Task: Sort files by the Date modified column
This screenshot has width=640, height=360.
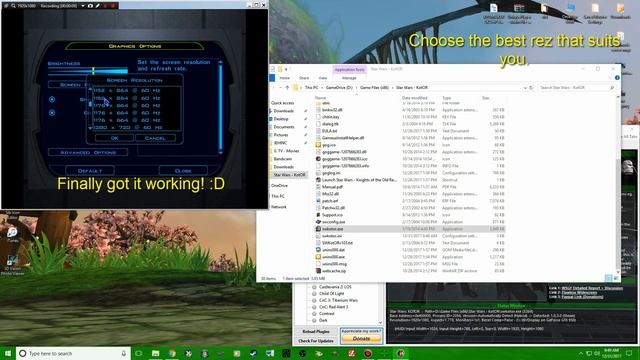Action: point(414,98)
